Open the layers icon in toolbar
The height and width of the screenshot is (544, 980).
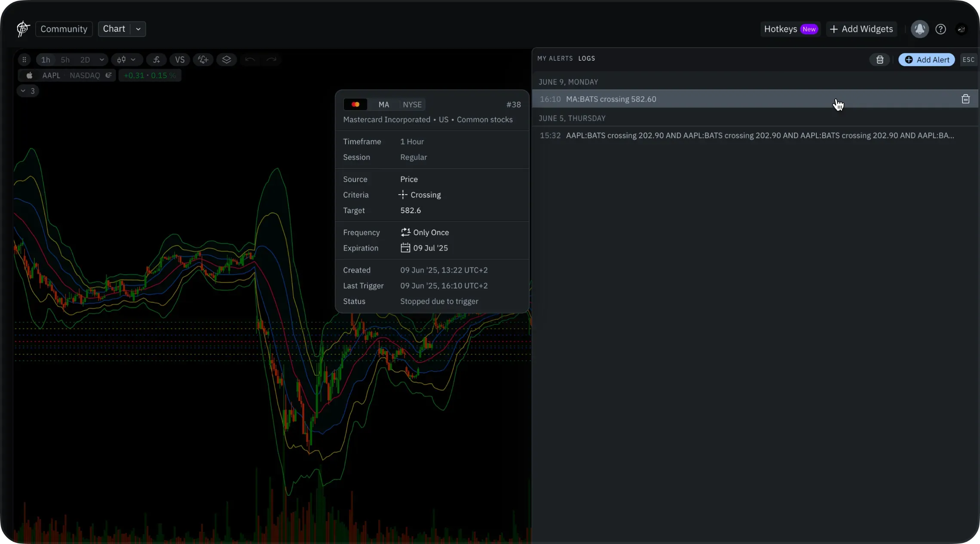[227, 60]
